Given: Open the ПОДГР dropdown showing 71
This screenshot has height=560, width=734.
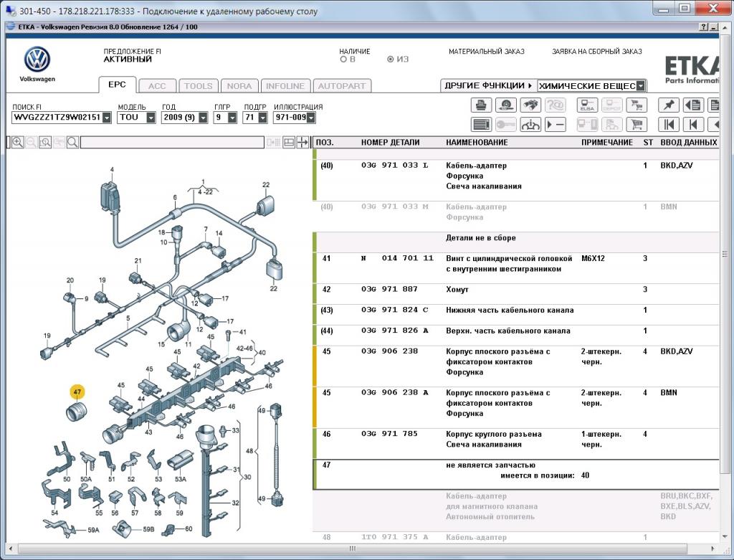Looking at the screenshot, I should tap(262, 118).
